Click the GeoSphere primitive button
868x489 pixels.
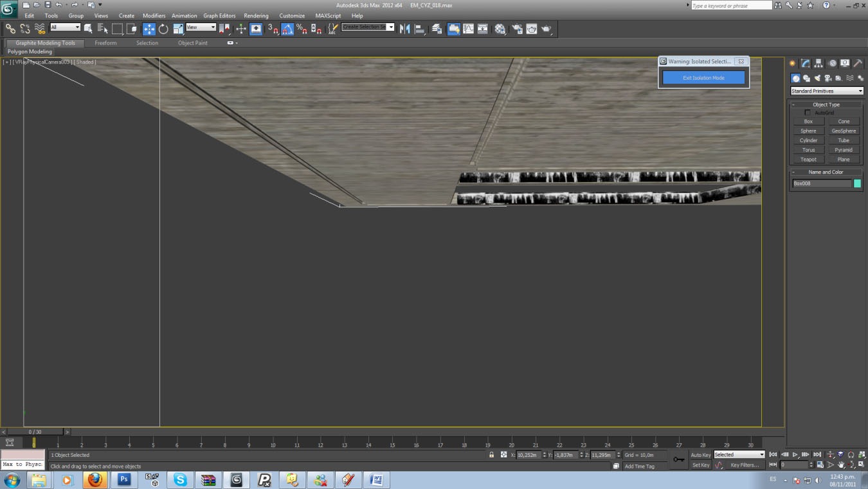844,131
